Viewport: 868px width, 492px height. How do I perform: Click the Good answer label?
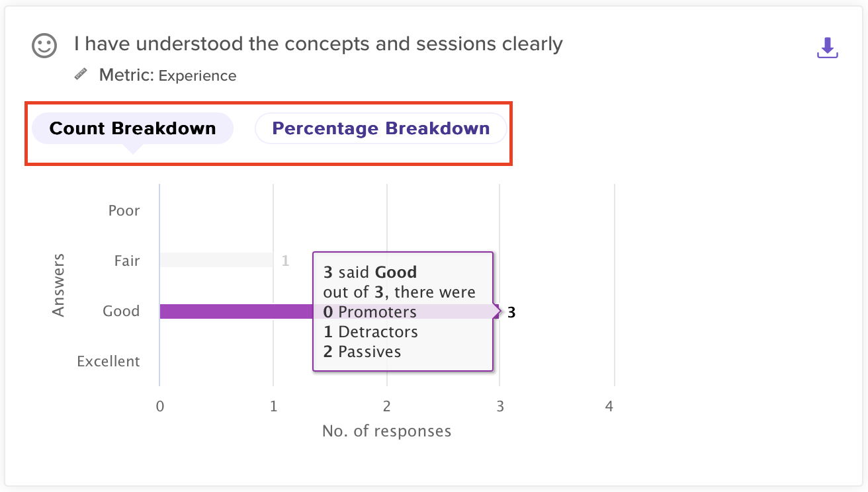pos(121,311)
